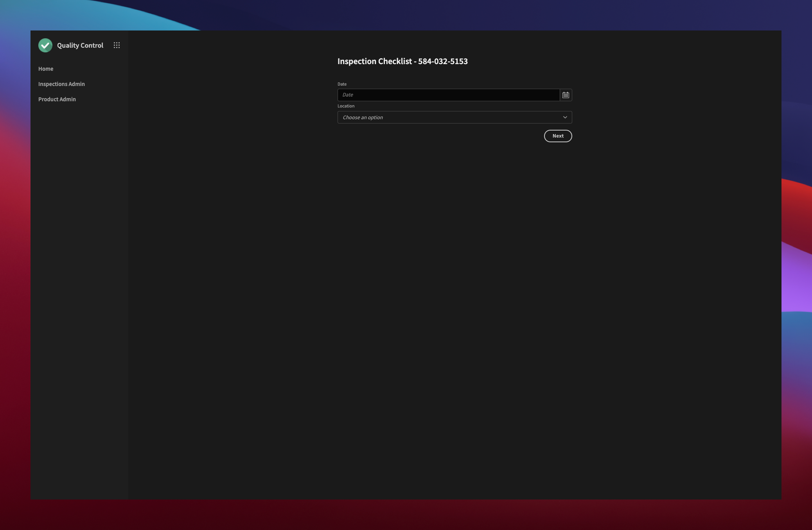Expand the Location dropdown menu

click(455, 117)
